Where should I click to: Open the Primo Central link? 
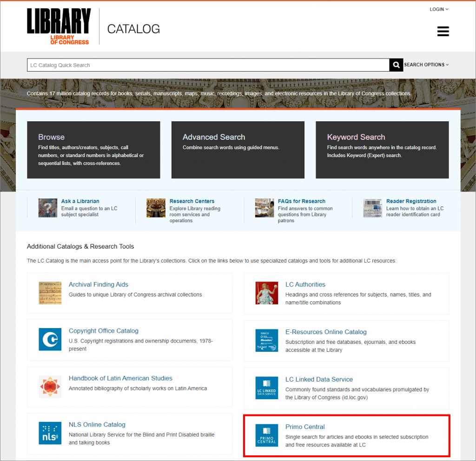[305, 427]
